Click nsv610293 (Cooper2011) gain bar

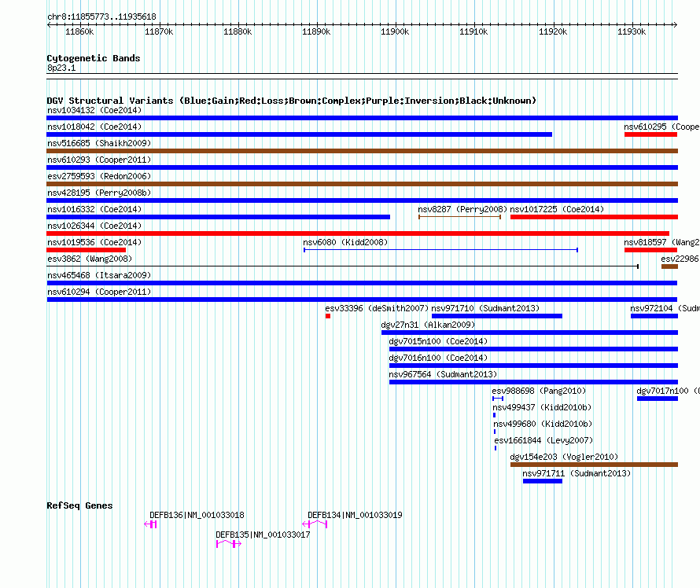point(362,167)
